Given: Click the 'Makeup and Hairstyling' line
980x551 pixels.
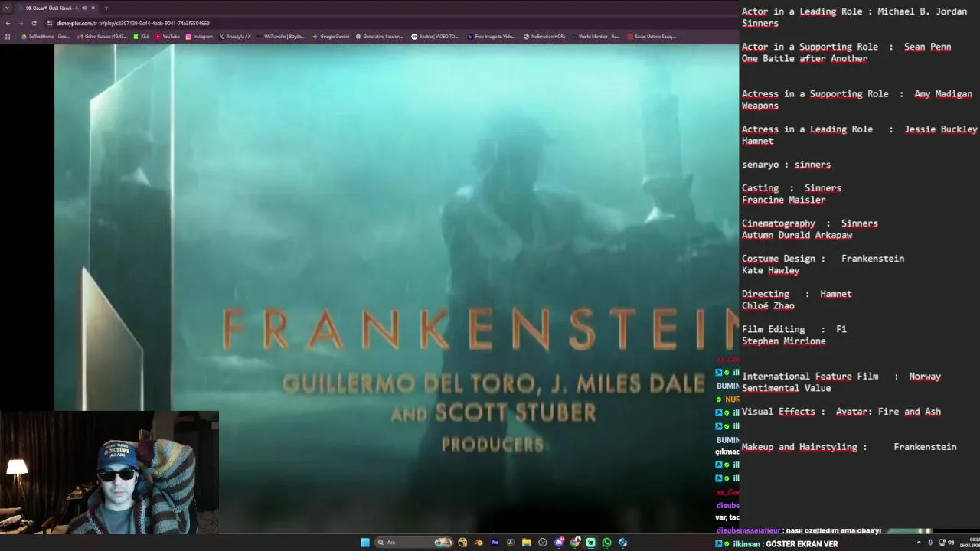Looking at the screenshot, I should pos(848,447).
